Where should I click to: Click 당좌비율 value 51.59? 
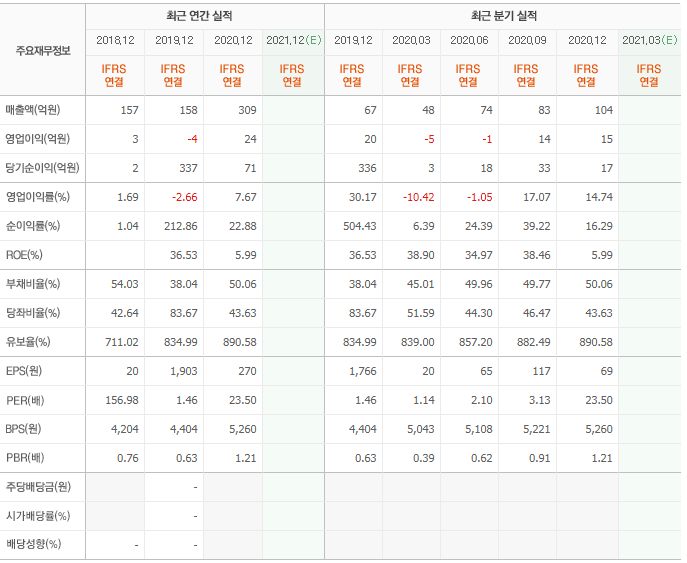(421, 313)
